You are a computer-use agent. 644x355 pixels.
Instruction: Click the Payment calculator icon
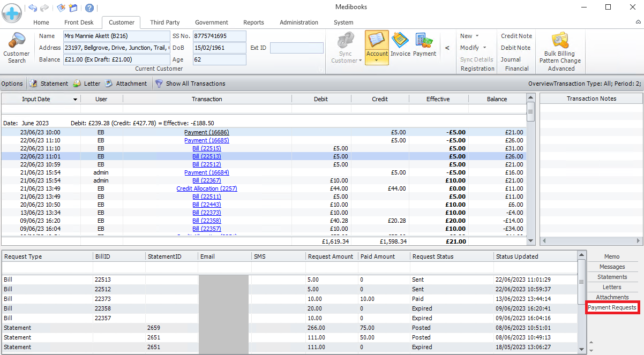pos(424,41)
